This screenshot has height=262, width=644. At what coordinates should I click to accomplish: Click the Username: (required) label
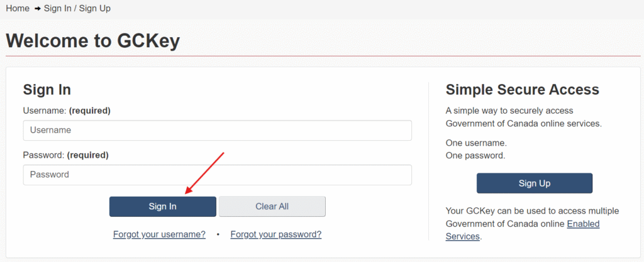tap(67, 111)
